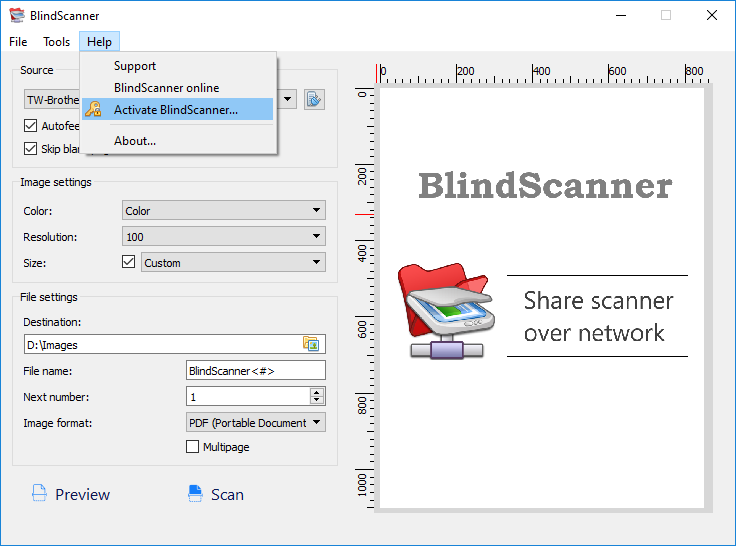This screenshot has width=736, height=546.
Task: Click the Scan scanner icon
Action: [x=195, y=493]
